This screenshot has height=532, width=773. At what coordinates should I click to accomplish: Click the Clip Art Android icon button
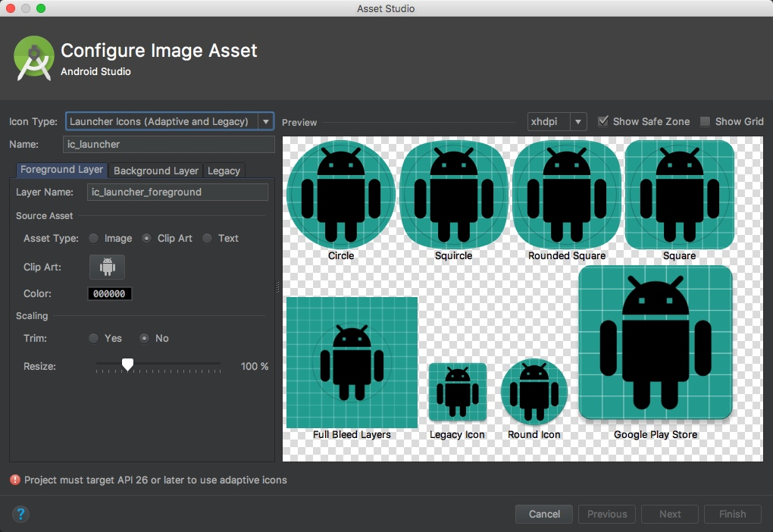108,267
